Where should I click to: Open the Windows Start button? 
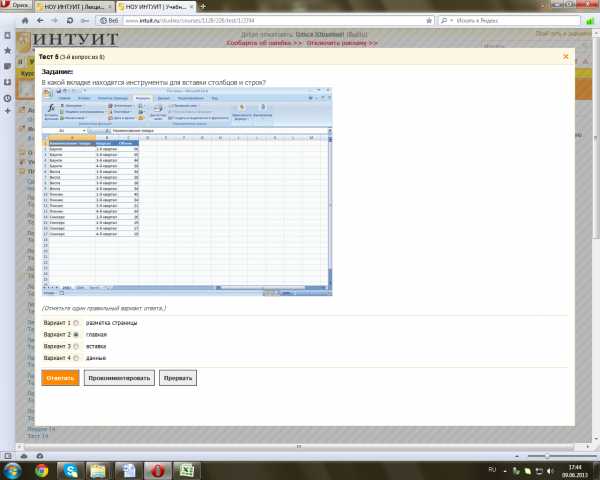tap(11, 470)
